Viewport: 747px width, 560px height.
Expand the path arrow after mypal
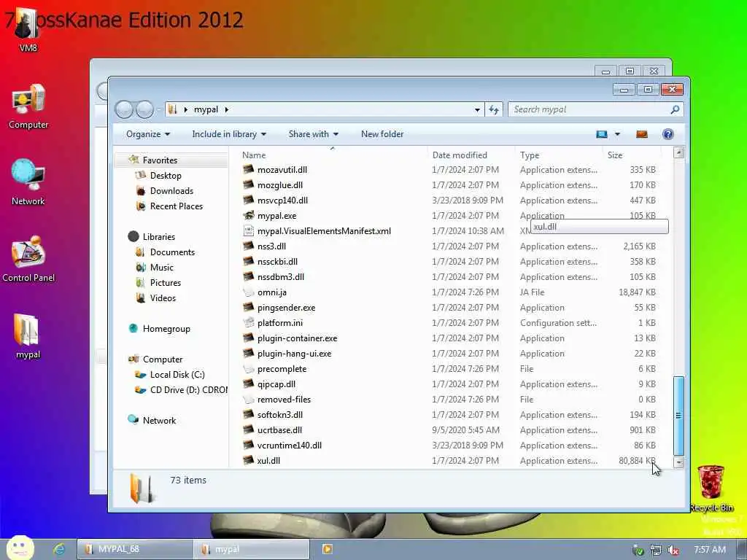(227, 109)
